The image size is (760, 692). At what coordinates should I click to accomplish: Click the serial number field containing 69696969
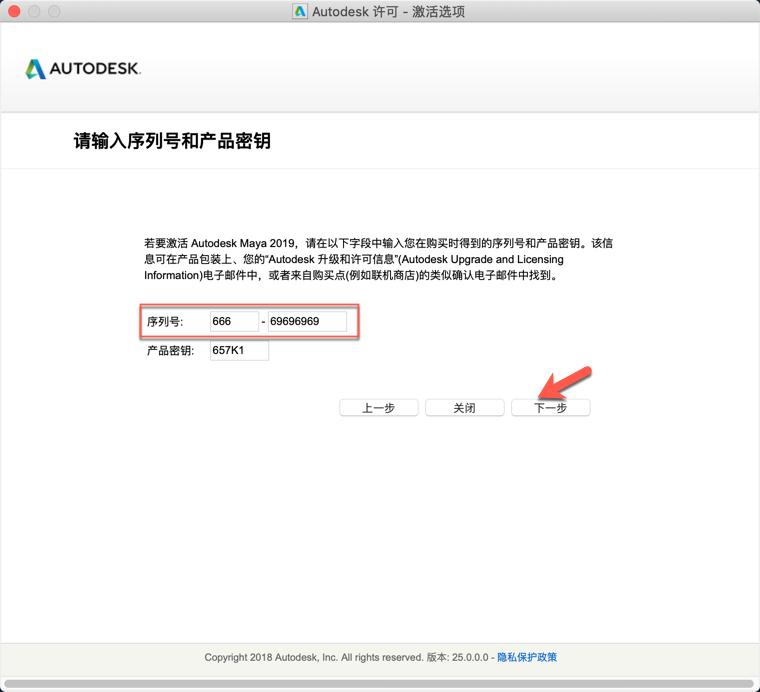307,321
